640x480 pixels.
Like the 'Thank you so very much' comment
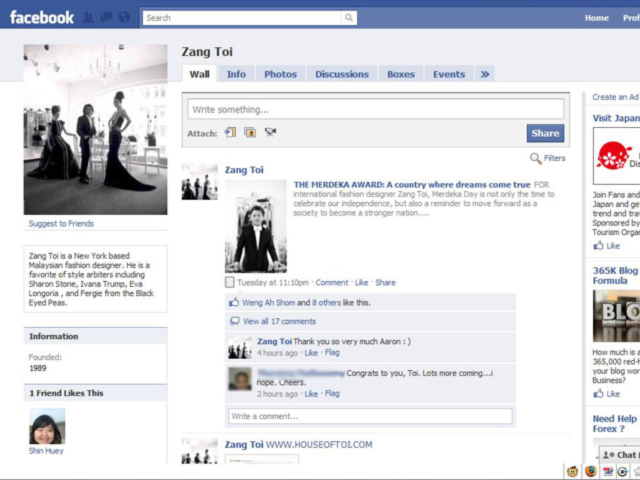point(311,353)
